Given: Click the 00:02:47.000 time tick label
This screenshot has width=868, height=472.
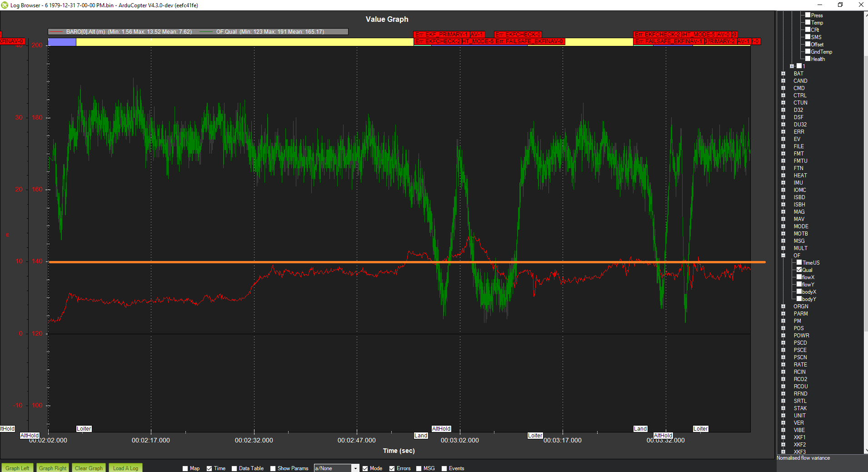Looking at the screenshot, I should point(357,440).
